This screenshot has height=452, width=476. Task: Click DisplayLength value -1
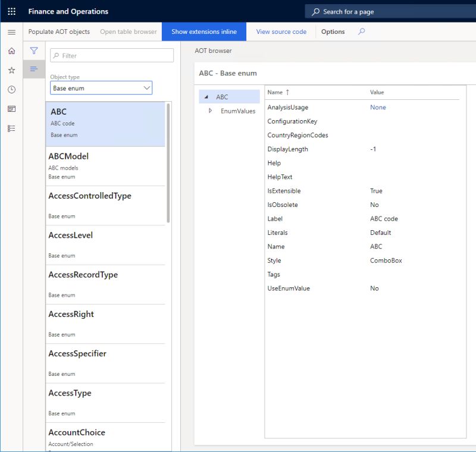pos(373,149)
